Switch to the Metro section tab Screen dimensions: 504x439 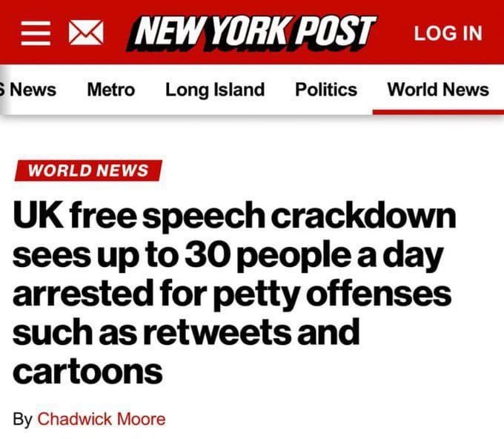(x=111, y=90)
